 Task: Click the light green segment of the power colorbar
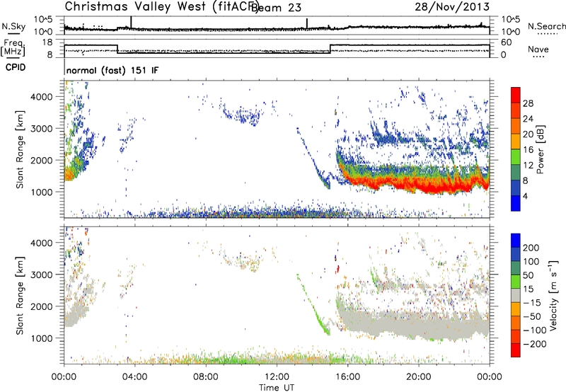516,157
